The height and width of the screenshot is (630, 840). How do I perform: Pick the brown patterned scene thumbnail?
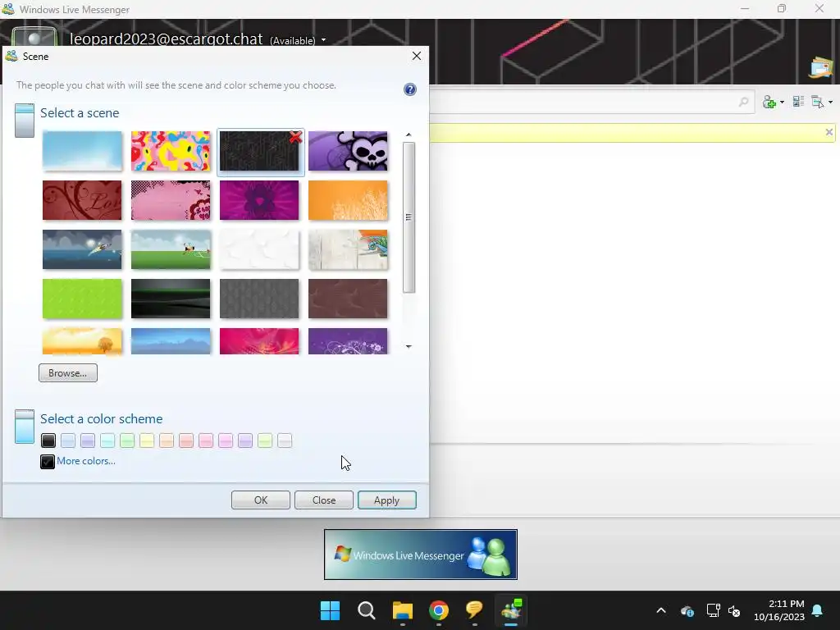coord(348,299)
